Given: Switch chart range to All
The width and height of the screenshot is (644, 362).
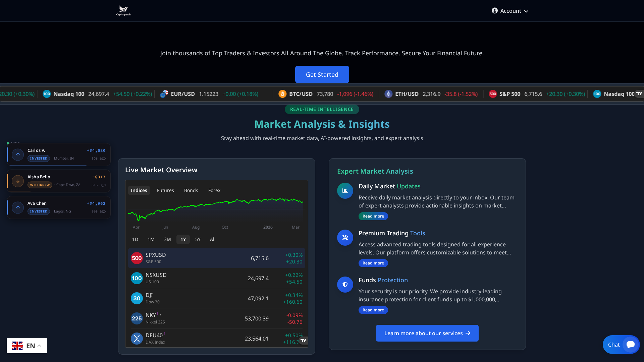Looking at the screenshot, I should tap(213, 239).
